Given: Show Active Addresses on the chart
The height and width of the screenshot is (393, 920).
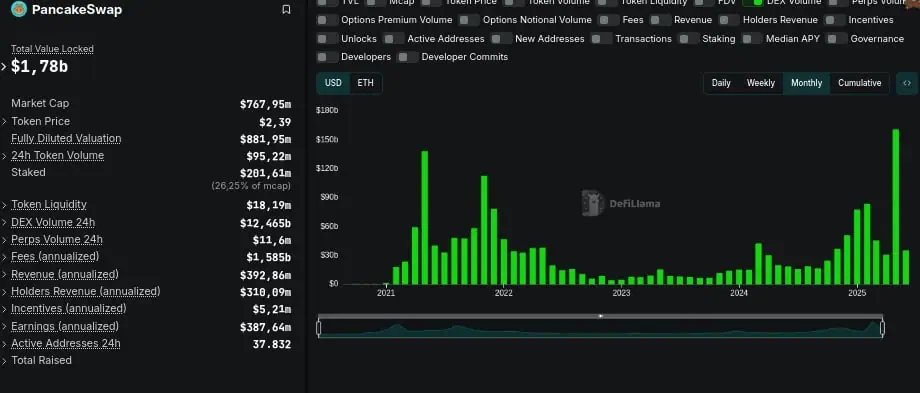Looking at the screenshot, I should tap(394, 39).
